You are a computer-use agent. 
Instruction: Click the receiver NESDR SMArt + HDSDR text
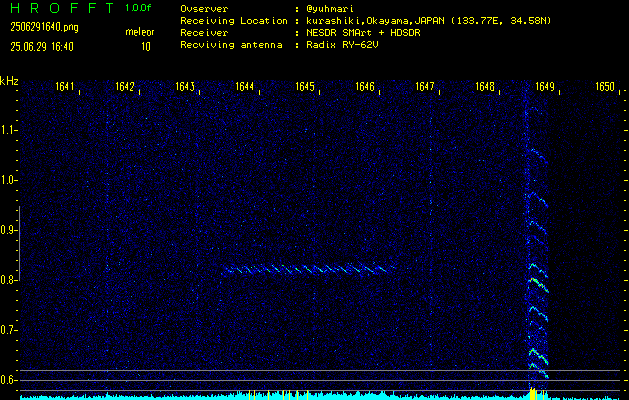(363, 33)
